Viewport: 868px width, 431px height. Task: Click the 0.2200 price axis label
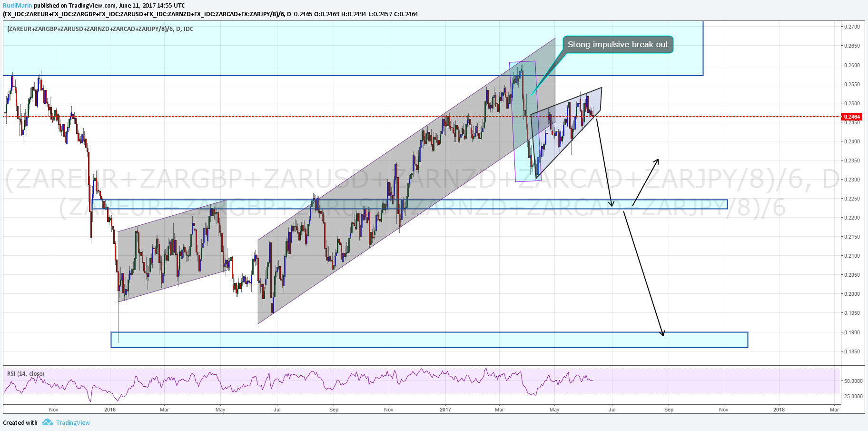[852, 218]
